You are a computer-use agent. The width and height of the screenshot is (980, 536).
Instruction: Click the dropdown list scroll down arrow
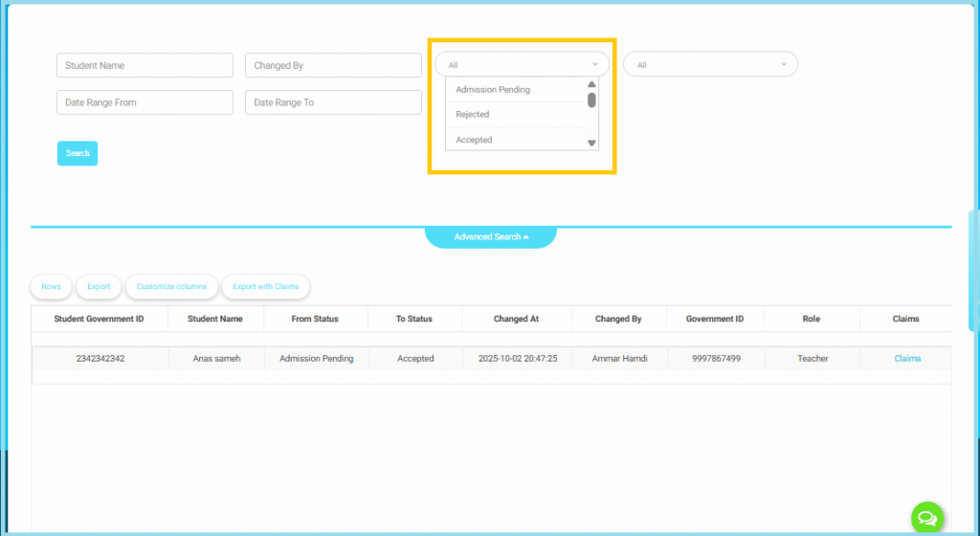(591, 144)
